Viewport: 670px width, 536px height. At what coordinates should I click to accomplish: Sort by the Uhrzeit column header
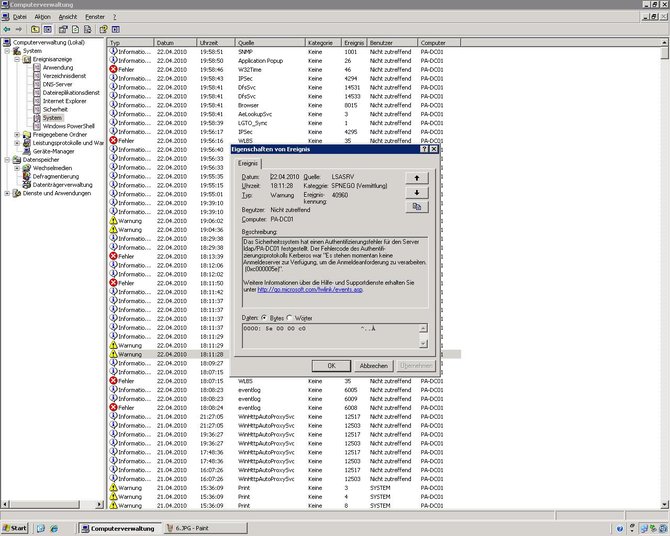coord(215,43)
